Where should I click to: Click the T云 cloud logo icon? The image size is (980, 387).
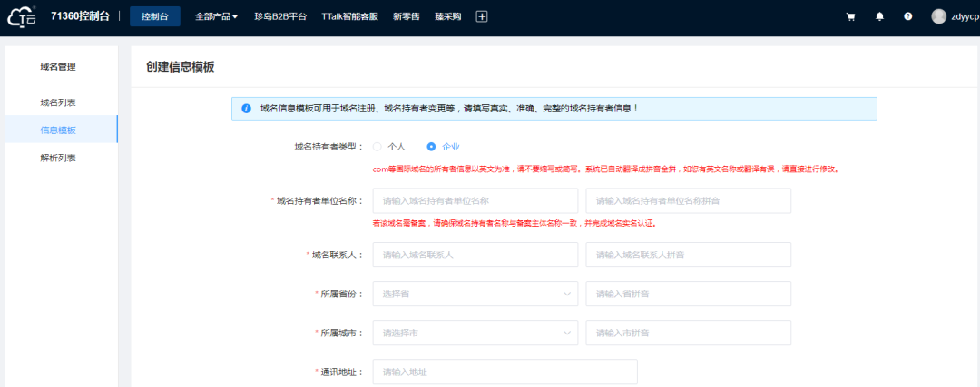21,16
